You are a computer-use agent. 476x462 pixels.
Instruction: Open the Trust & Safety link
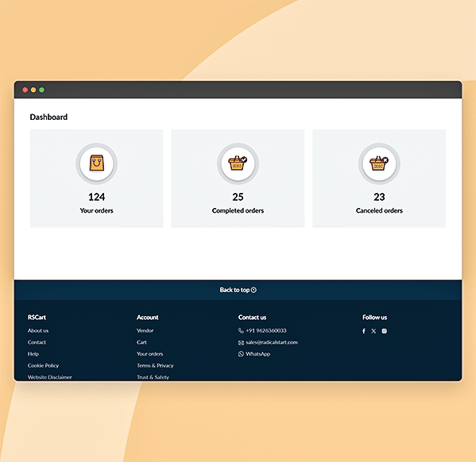pos(153,377)
